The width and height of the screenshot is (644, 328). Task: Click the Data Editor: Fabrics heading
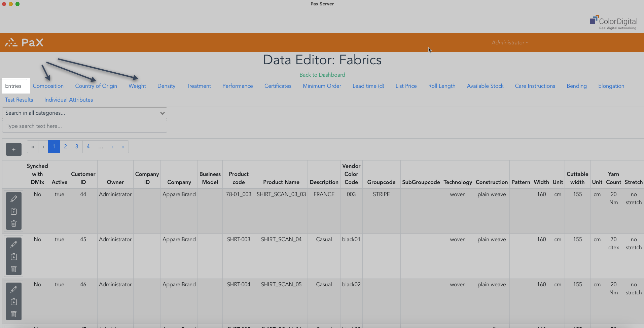(322, 60)
